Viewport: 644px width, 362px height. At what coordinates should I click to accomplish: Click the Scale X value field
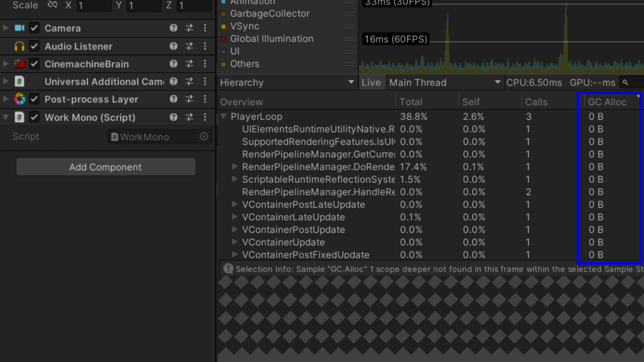[x=94, y=6]
